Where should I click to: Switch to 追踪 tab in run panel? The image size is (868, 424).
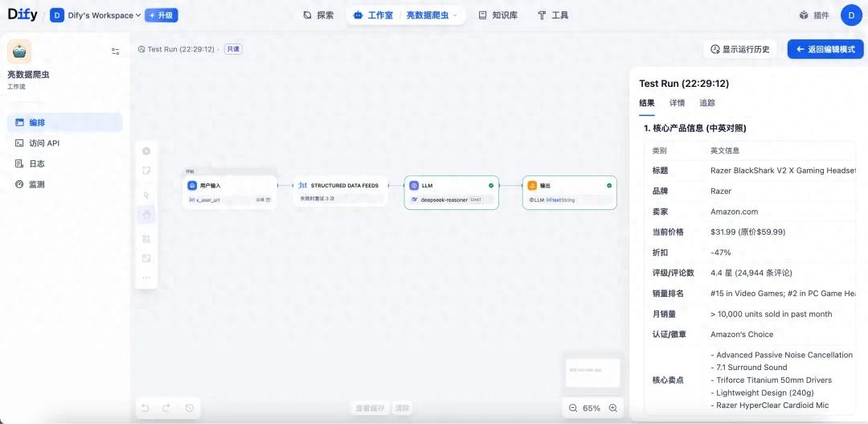coord(707,103)
